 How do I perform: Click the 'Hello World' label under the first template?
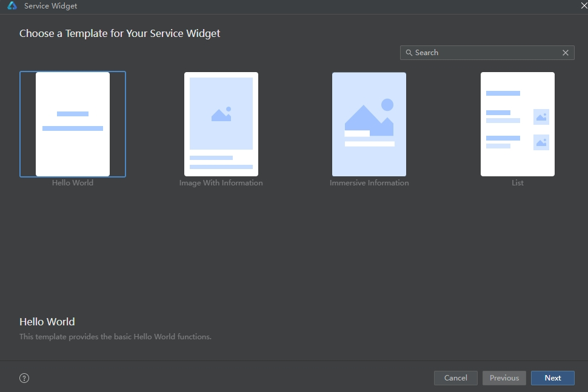click(x=73, y=183)
